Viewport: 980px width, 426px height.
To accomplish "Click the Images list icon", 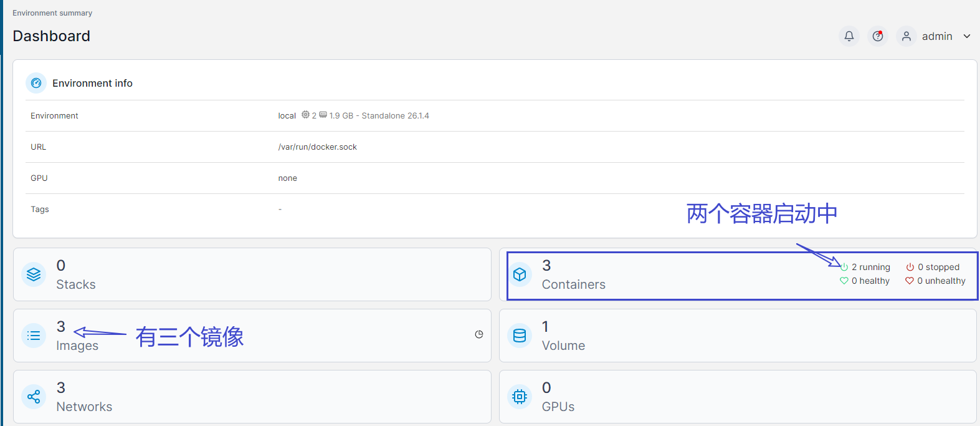I will tap(34, 336).
